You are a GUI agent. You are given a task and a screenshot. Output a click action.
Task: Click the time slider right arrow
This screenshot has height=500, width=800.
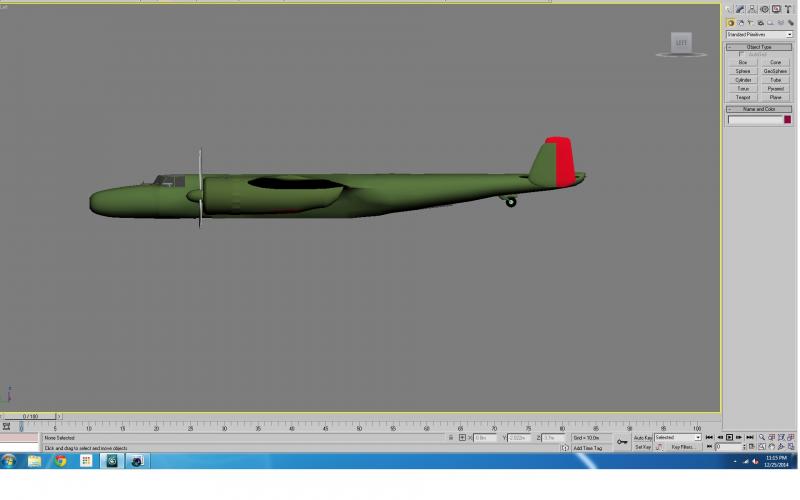click(59, 416)
